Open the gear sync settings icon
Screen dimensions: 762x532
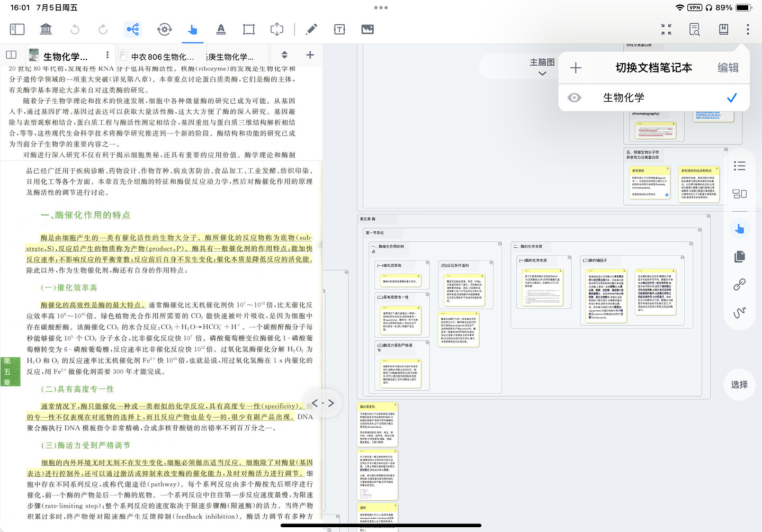tap(165, 29)
